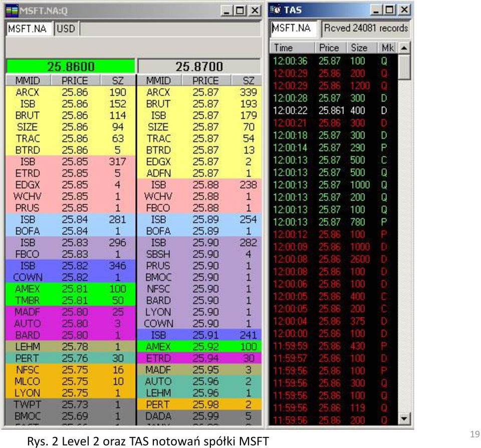Select PERT ask row at 25.98

coord(199,405)
